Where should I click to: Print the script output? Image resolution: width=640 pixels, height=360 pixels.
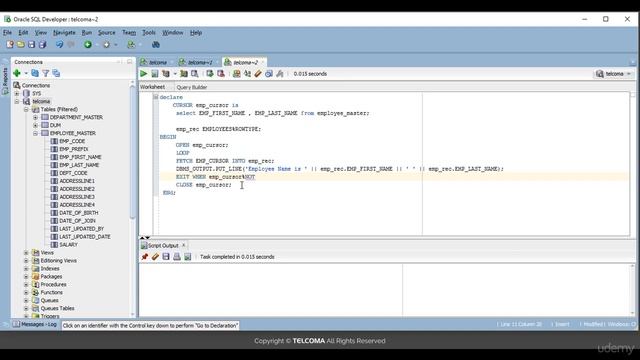[177, 257]
